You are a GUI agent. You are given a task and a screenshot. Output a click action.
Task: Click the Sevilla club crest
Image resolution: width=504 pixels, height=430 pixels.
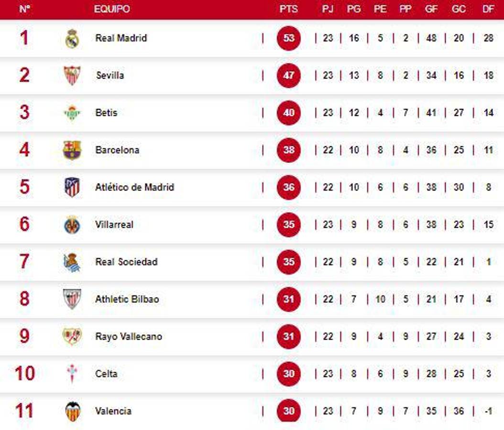pyautogui.click(x=72, y=75)
